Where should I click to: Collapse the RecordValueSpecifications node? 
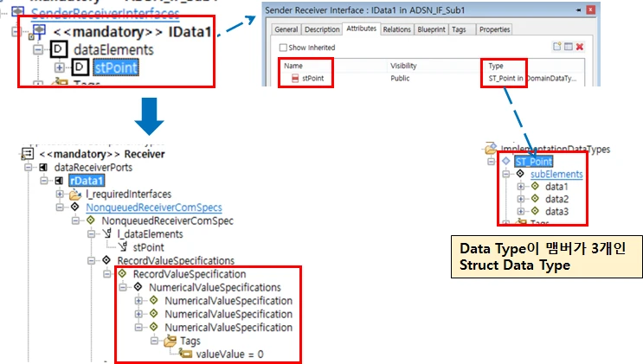coord(92,261)
